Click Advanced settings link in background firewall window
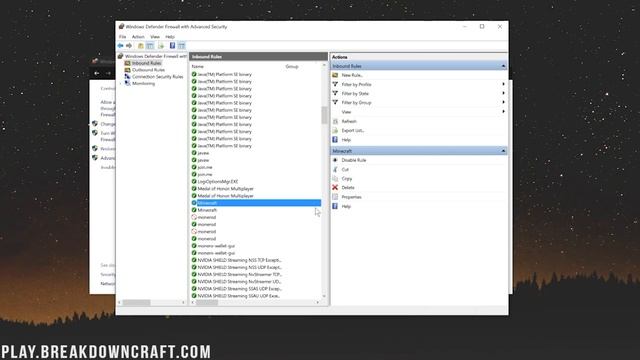 coord(108,158)
